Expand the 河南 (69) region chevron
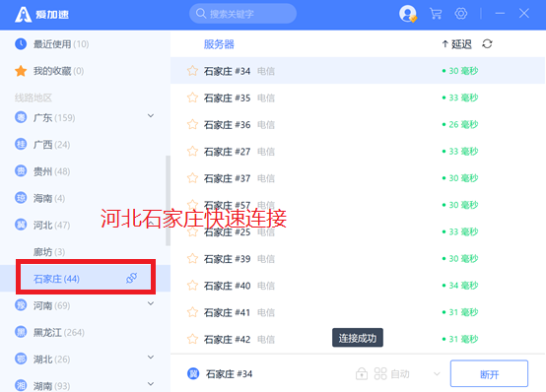Viewport: 546px width, 392px height. click(x=151, y=303)
